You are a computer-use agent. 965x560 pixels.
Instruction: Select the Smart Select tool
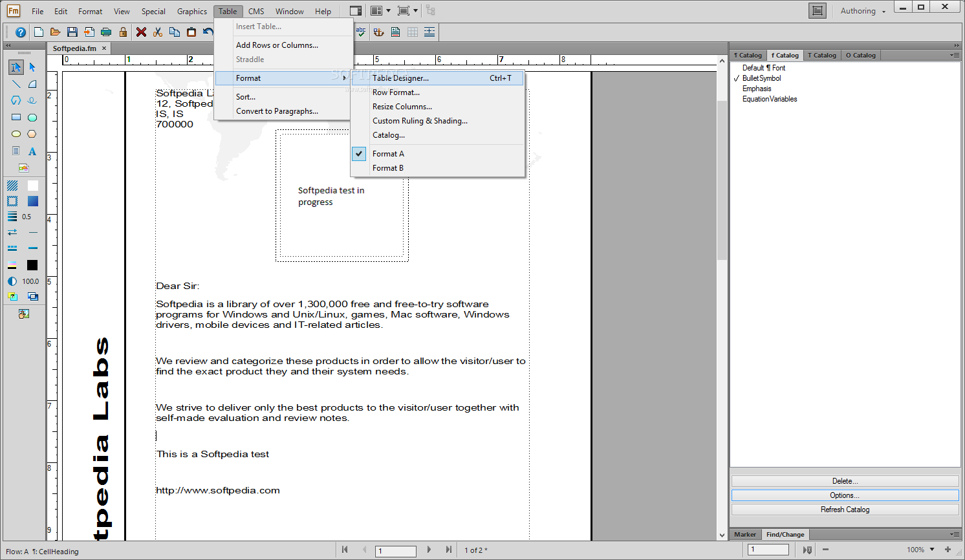(16, 67)
